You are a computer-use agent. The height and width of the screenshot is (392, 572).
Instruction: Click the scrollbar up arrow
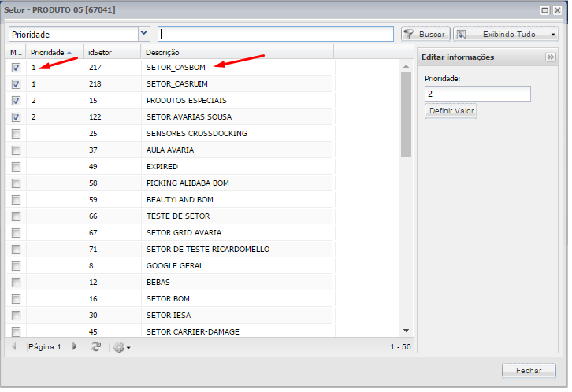[406, 66]
